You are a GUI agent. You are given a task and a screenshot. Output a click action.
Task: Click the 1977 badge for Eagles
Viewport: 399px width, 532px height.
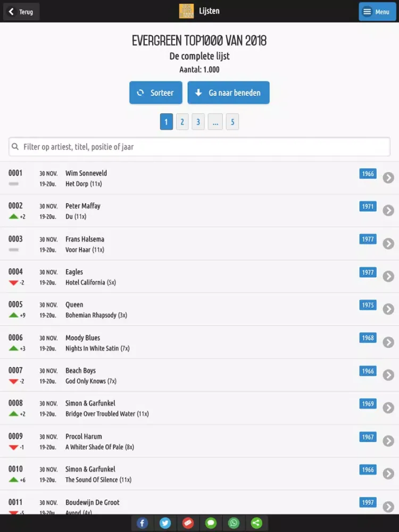point(368,272)
